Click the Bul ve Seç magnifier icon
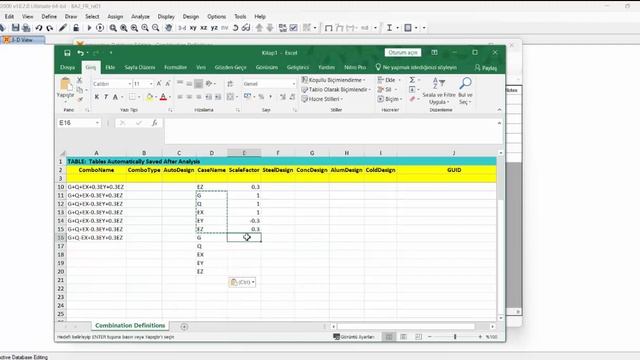The width and height of the screenshot is (640, 360). [x=465, y=83]
